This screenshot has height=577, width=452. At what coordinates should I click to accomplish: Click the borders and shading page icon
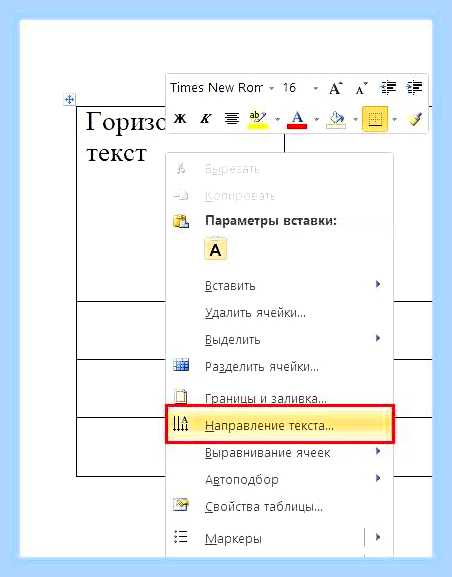[181, 397]
